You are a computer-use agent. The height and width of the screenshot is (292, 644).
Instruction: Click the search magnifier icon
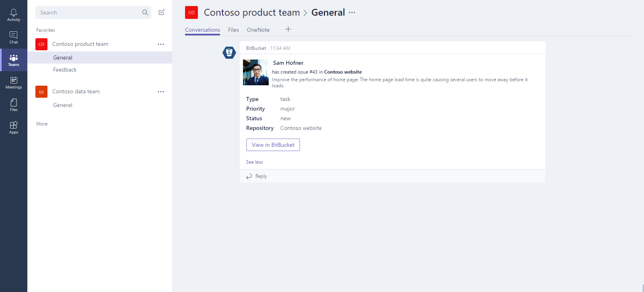[145, 12]
